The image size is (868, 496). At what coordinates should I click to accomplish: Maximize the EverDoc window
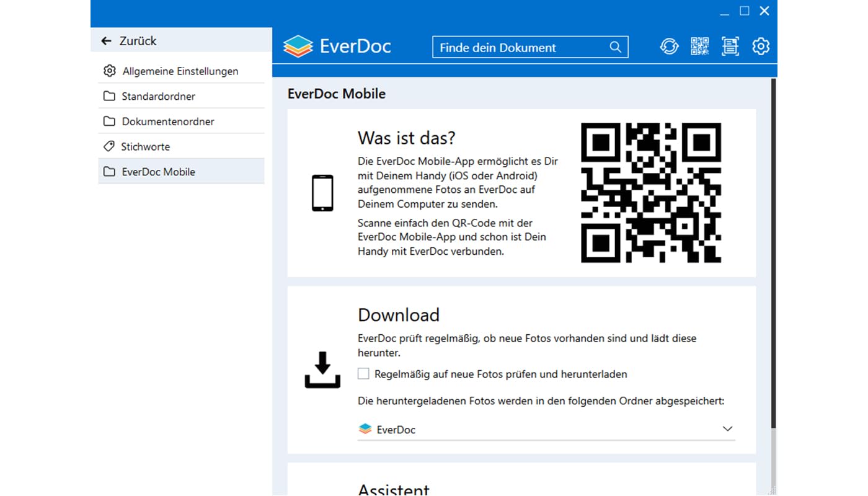click(x=745, y=11)
